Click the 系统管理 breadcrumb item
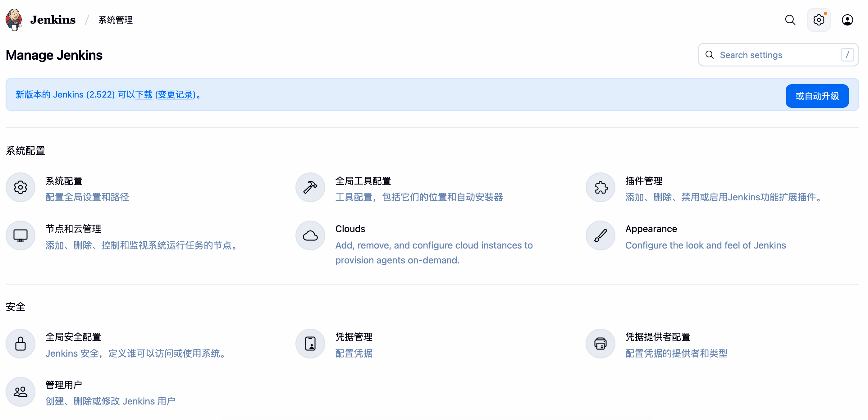Image resolution: width=868 pixels, height=420 pixels. tap(115, 20)
